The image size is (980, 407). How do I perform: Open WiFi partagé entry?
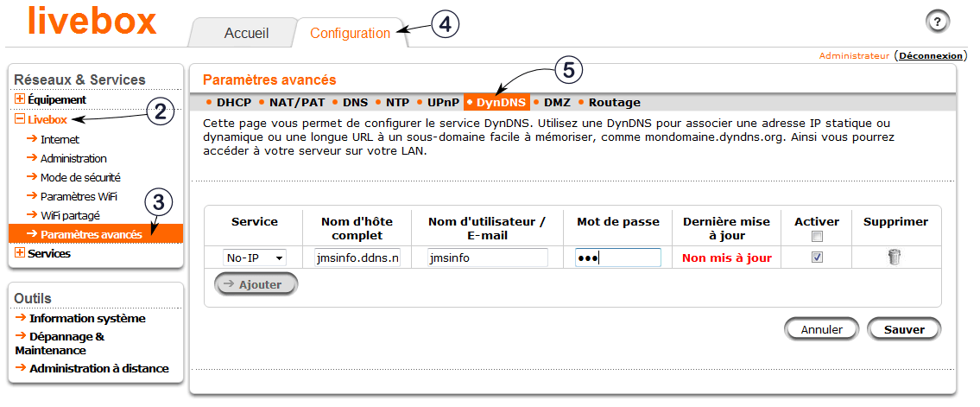coord(70,215)
